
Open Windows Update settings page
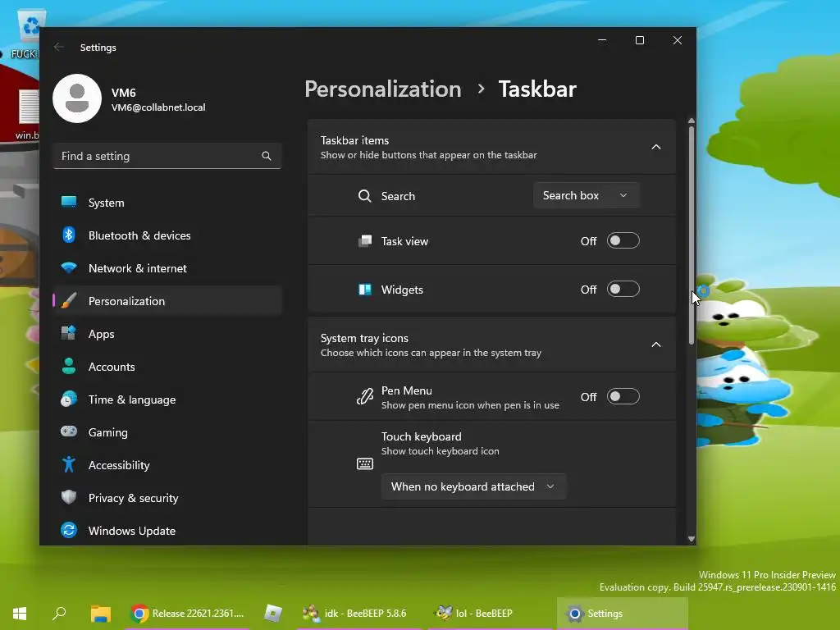[x=167, y=531]
